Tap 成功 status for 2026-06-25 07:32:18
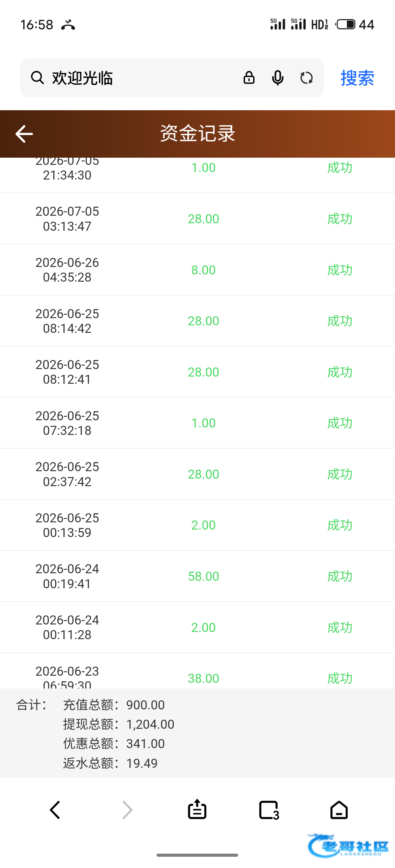This screenshot has width=395, height=868. pos(340,423)
